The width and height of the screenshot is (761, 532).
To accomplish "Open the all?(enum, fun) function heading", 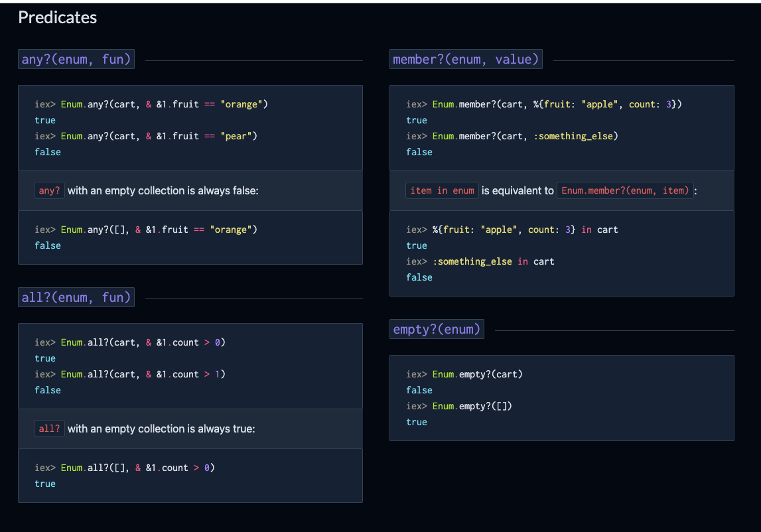I will (76, 297).
